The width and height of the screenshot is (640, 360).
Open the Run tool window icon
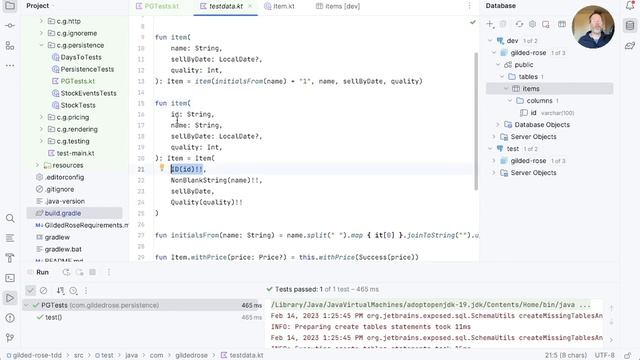pos(10,298)
